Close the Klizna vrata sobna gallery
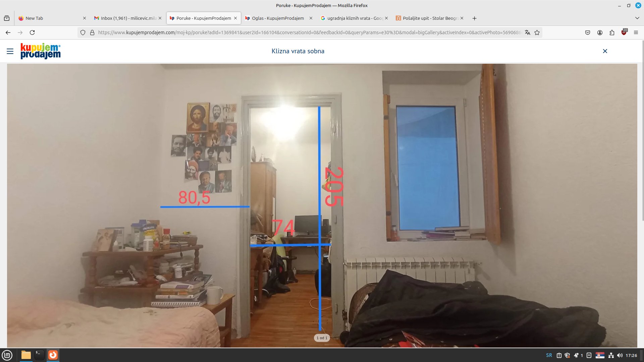Image resolution: width=644 pixels, height=362 pixels. [x=605, y=51]
